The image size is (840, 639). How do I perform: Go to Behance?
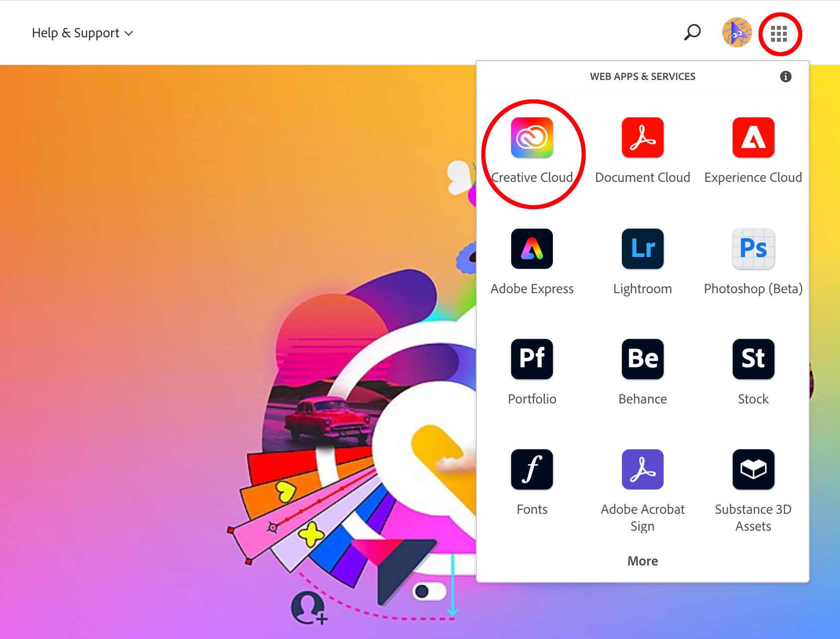642,359
